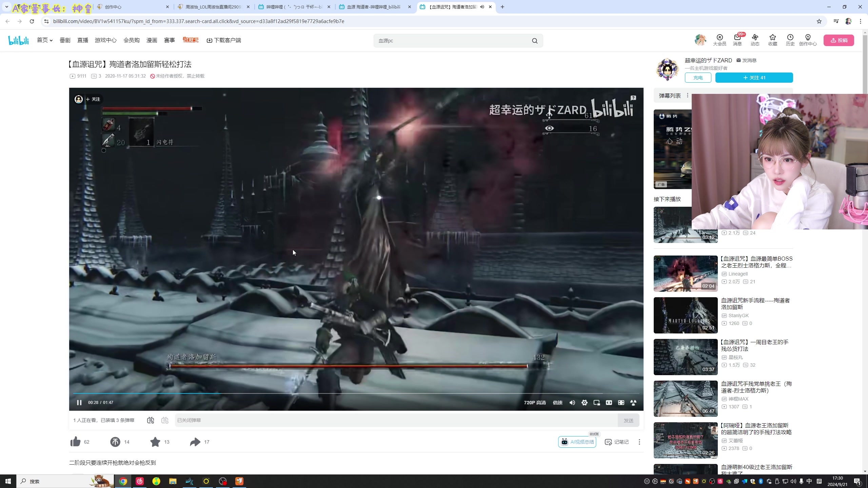
Task: Open more options beside 记笔记
Action: 639,442
